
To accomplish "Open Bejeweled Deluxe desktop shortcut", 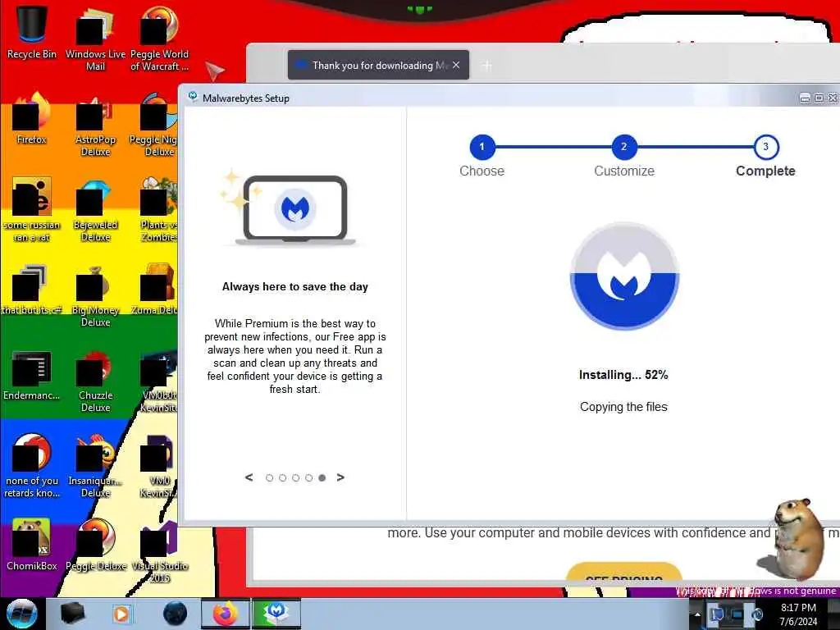I will tap(95, 209).
